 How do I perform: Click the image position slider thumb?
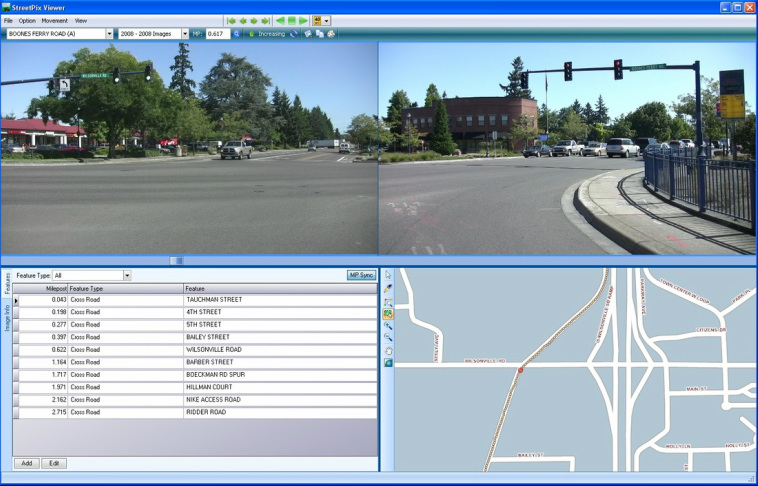tap(176, 261)
